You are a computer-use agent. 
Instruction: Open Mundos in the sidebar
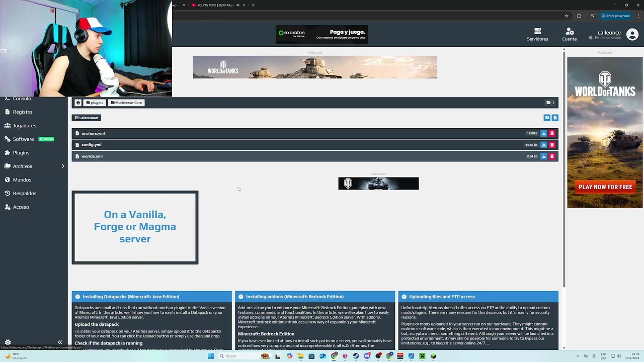pos(22,179)
